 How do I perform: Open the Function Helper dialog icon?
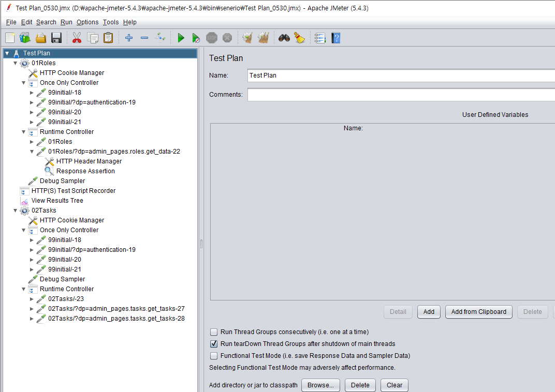320,38
